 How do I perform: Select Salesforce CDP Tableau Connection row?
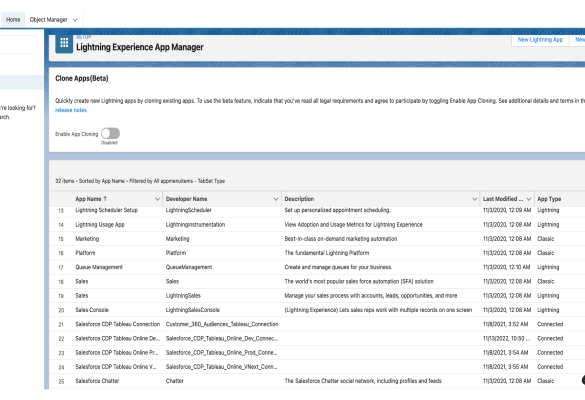pyautogui.click(x=317, y=324)
